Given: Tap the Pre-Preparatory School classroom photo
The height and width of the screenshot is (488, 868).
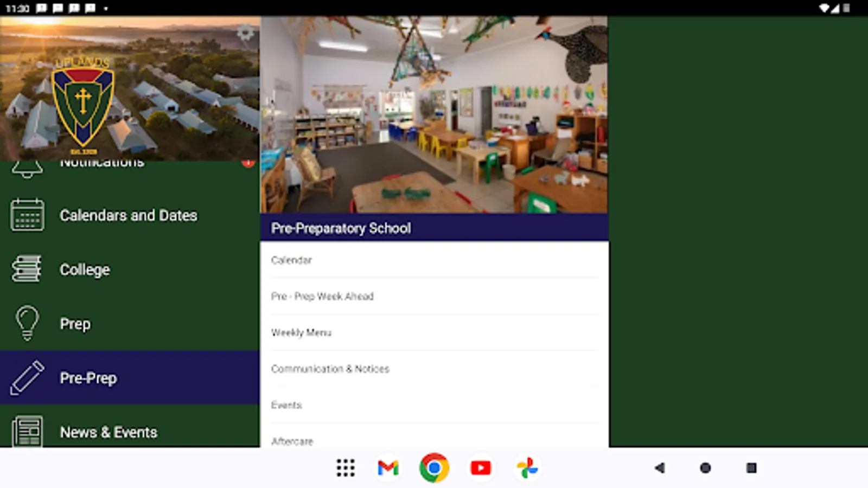Looking at the screenshot, I should pyautogui.click(x=433, y=115).
